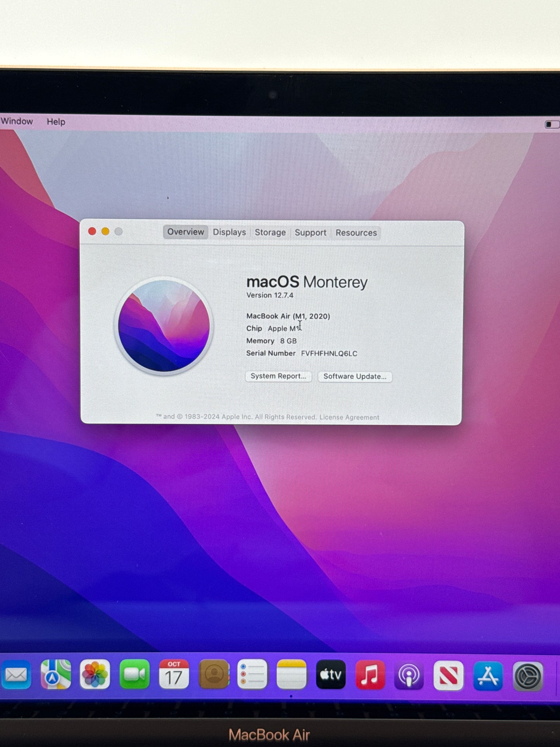This screenshot has width=560, height=747.
Task: Open Podcasts from the Dock
Action: pos(409,676)
